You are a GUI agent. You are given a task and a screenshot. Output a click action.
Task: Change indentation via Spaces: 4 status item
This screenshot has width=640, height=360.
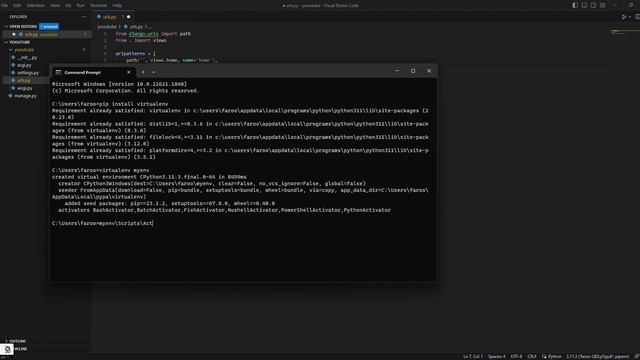pyautogui.click(x=496, y=356)
